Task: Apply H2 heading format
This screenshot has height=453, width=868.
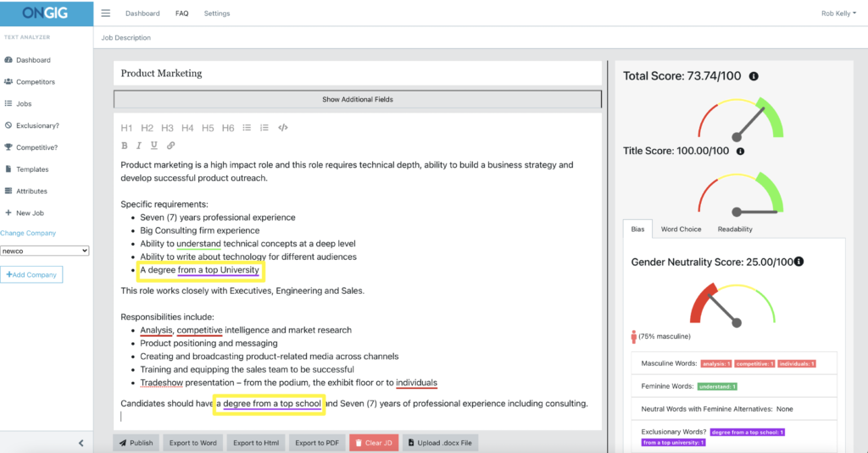Action: pos(147,128)
